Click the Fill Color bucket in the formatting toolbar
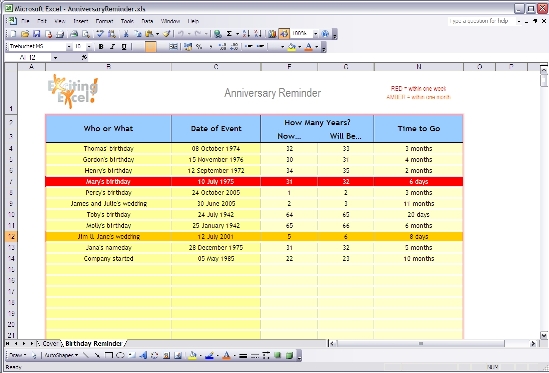 291,47
